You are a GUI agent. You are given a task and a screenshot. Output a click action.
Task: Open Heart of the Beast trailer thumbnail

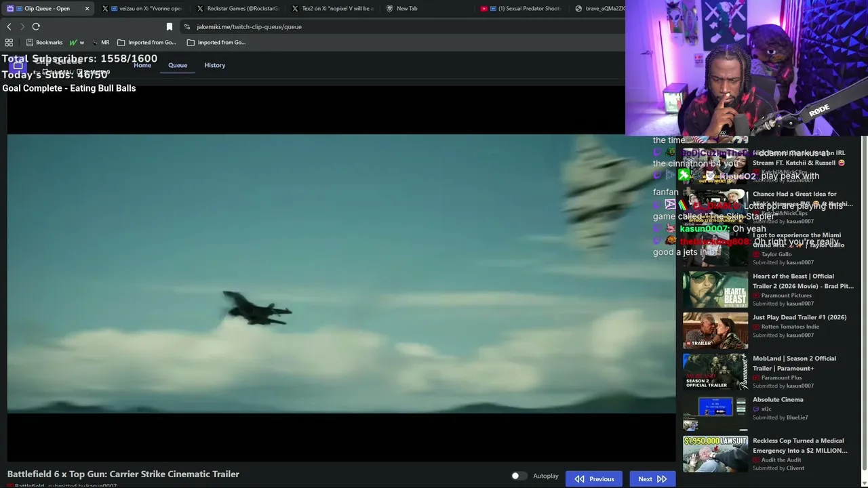tap(715, 290)
